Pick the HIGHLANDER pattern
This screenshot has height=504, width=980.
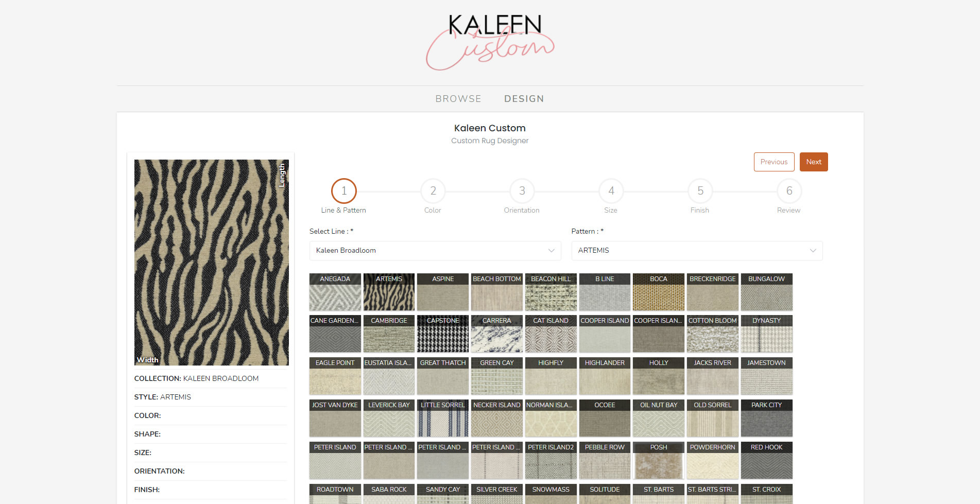click(x=605, y=376)
